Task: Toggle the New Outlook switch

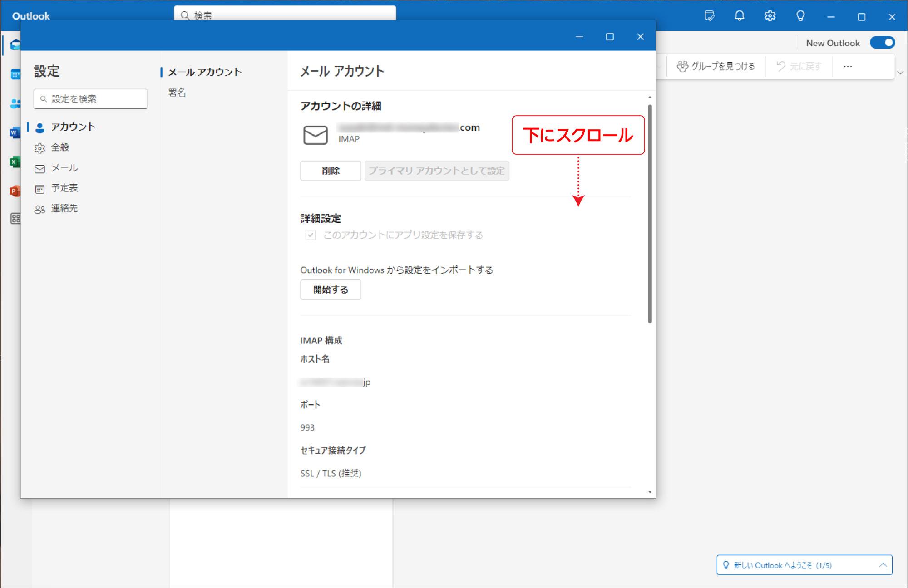Action: pos(882,42)
